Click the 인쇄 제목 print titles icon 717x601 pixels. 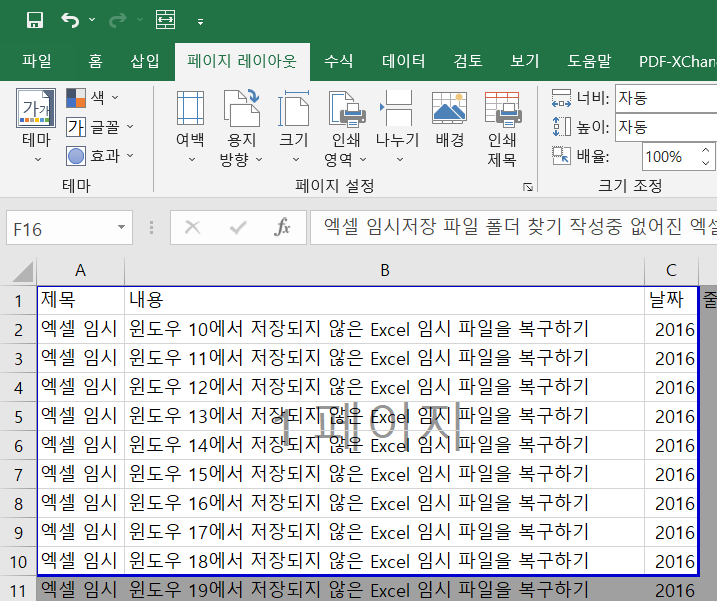point(502,109)
